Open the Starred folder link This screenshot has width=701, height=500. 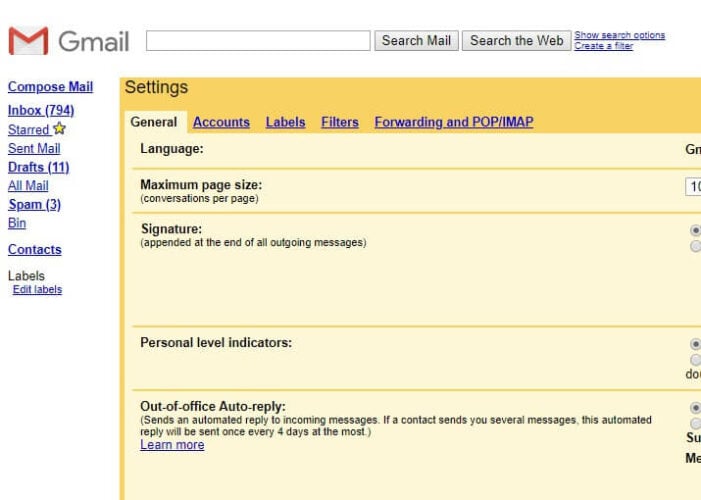point(29,130)
